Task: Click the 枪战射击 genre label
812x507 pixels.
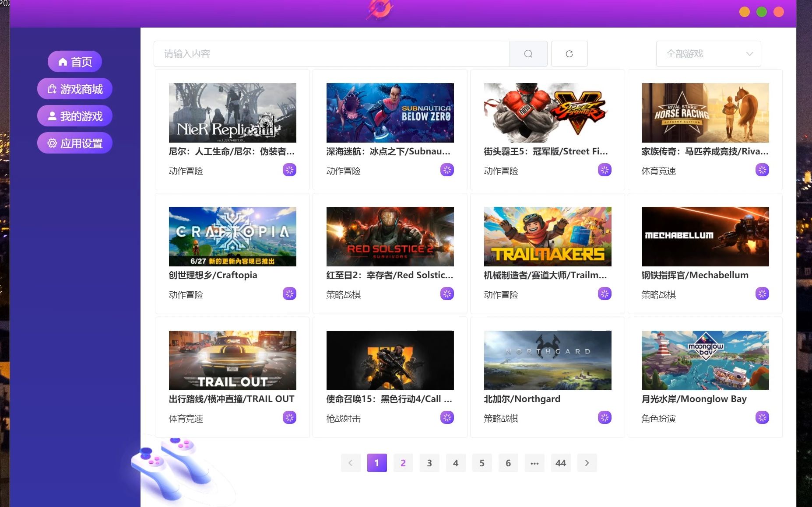Action: (x=344, y=419)
